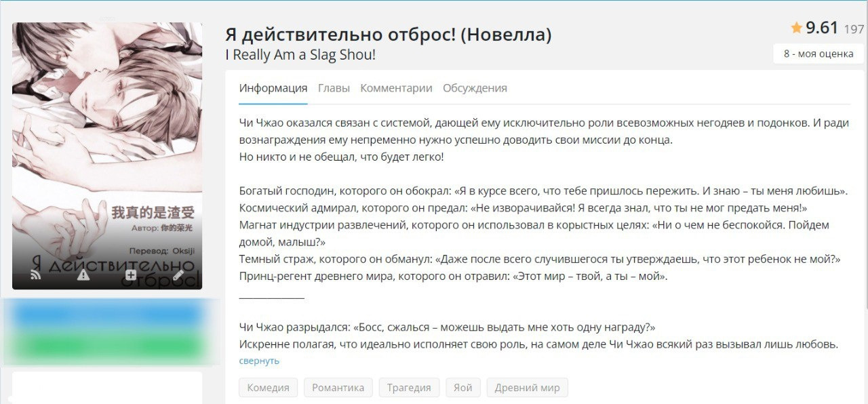Screen dimensions: 868x404
Task: Click the plus add icon on cover
Action: (131, 275)
